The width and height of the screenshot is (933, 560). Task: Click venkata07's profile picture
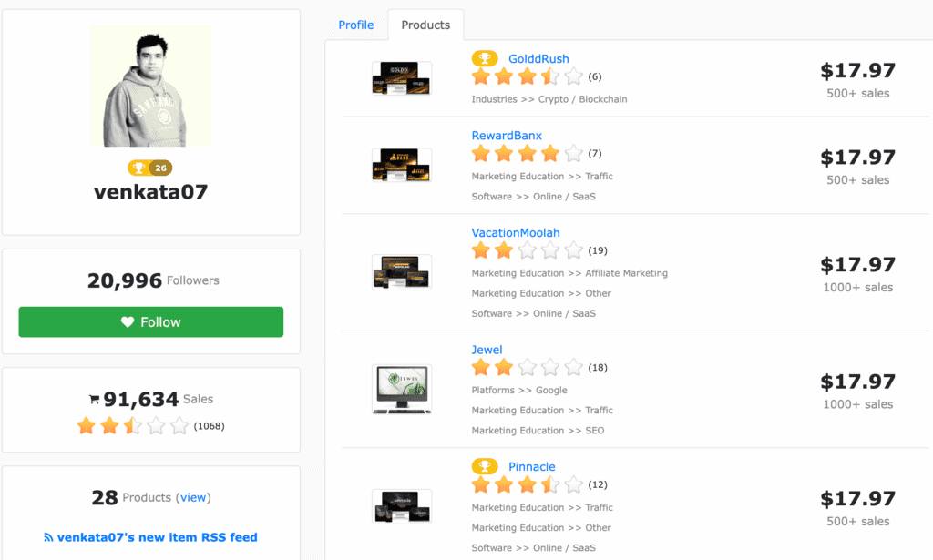(150, 87)
